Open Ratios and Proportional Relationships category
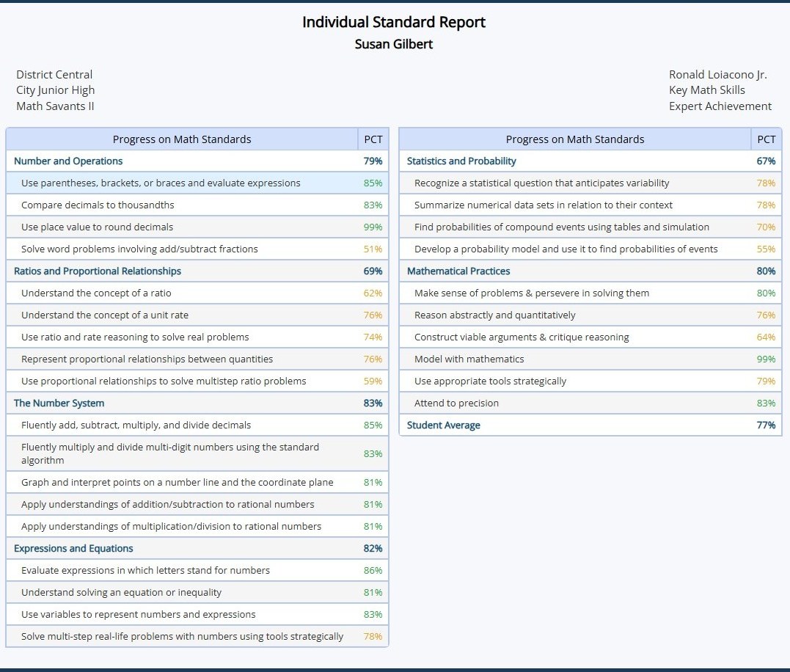Image resolution: width=790 pixels, height=672 pixels. (197, 271)
